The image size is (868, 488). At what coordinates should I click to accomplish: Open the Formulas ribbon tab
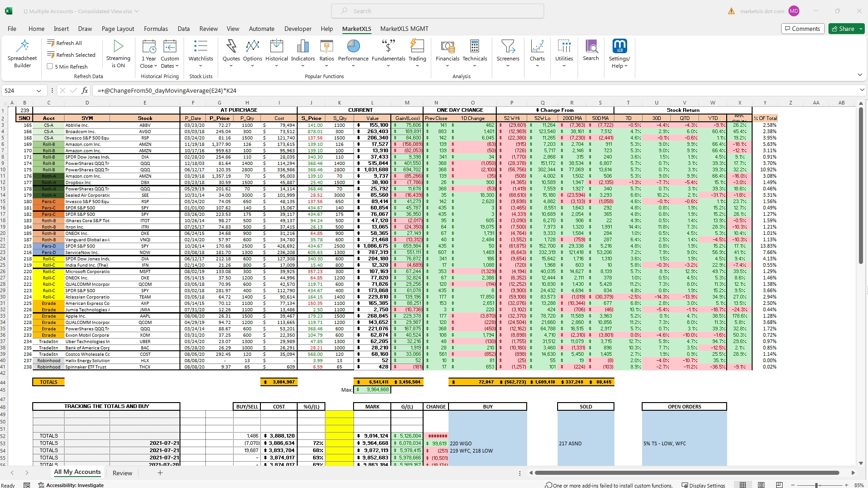(x=156, y=29)
